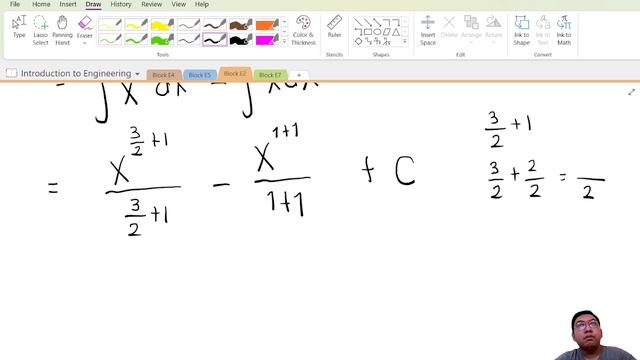This screenshot has height=360, width=640.
Task: Select the straight line shape
Action: 358,22
